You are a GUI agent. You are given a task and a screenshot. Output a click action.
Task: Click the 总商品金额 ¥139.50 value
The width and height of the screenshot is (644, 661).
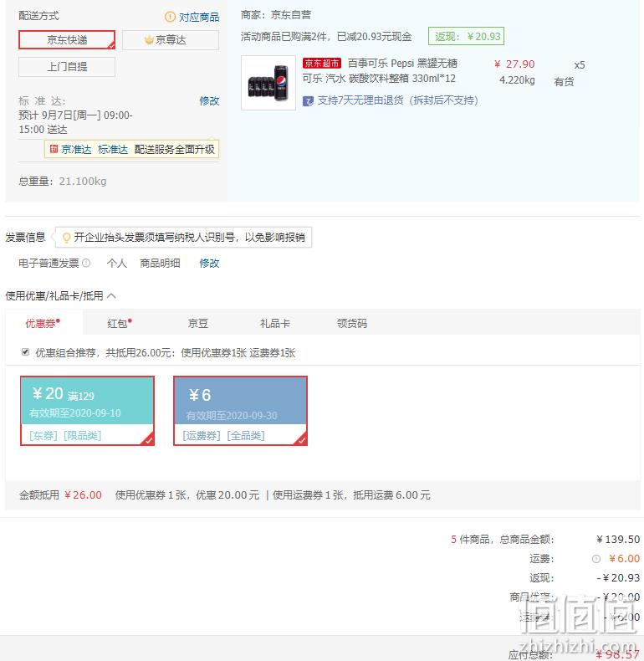(618, 539)
